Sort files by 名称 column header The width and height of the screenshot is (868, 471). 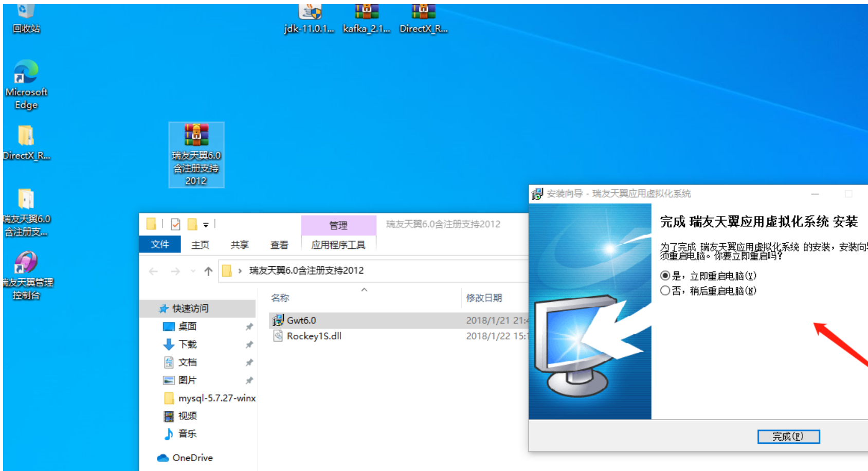[280, 298]
